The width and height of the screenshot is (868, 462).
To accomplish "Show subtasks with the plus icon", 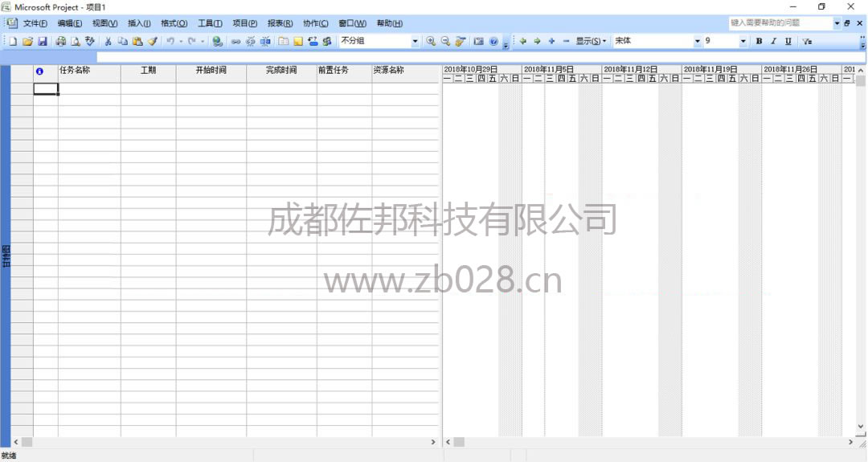I will click(551, 42).
